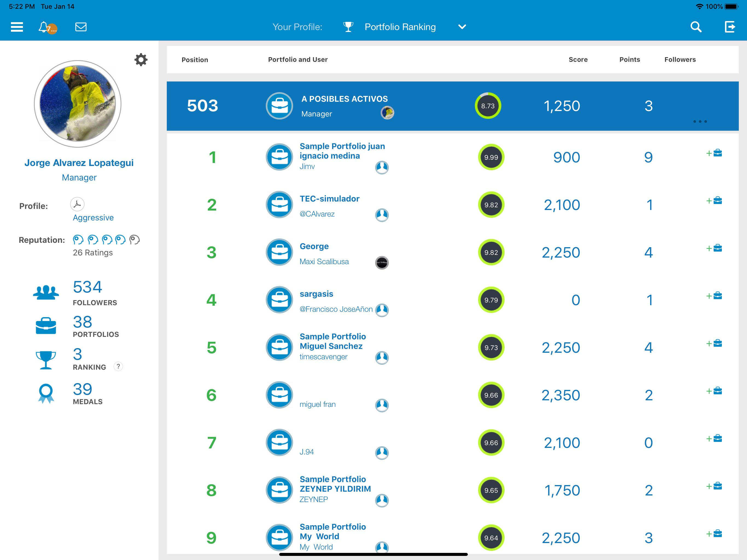The height and width of the screenshot is (560, 747).
Task: Open the Aggressive profile link
Action: (x=93, y=217)
